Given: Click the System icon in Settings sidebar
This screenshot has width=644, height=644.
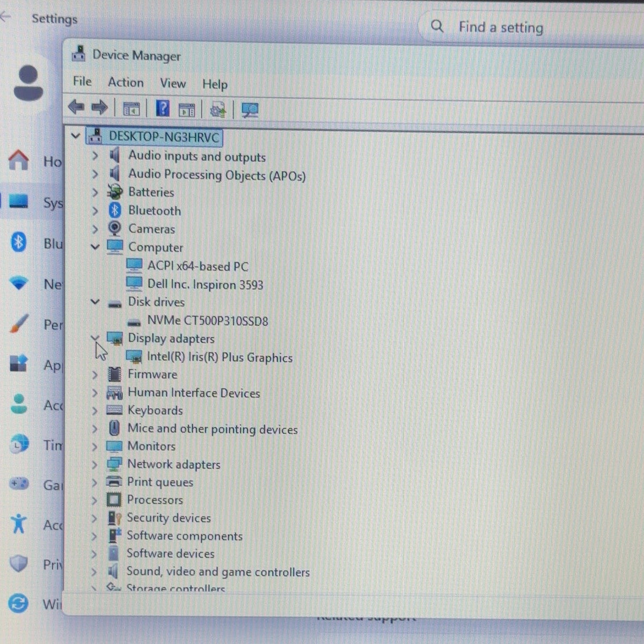Looking at the screenshot, I should click(x=18, y=202).
